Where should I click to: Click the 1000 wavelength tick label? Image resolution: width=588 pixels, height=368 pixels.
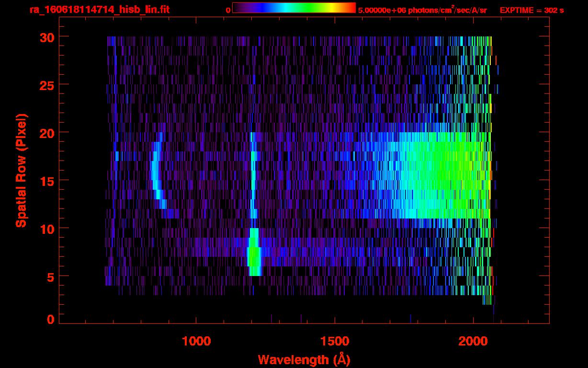196,341
